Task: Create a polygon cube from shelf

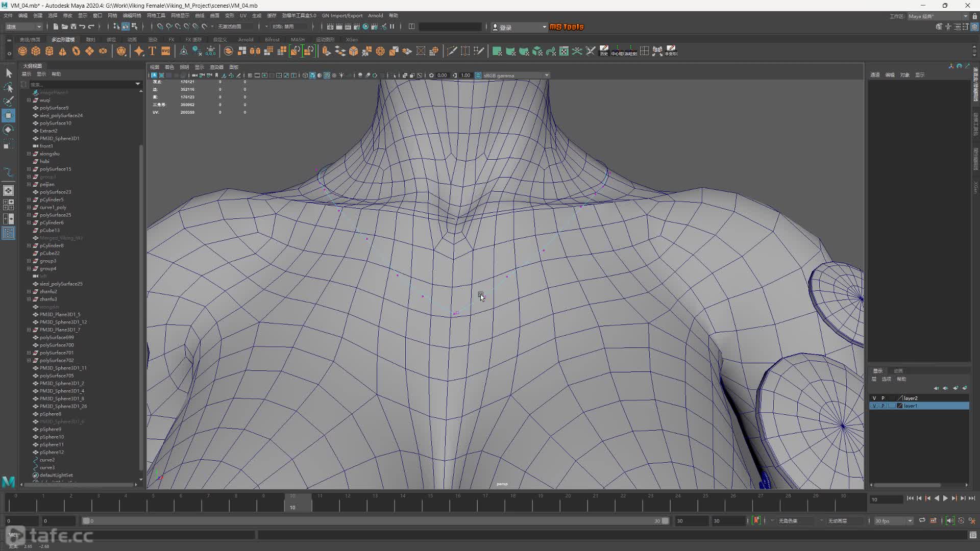Action: 36,51
